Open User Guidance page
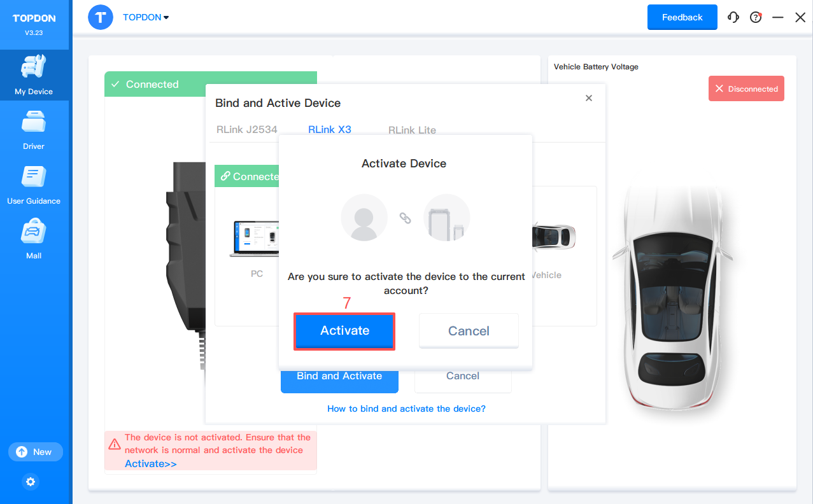The width and height of the screenshot is (813, 504). 34,185
